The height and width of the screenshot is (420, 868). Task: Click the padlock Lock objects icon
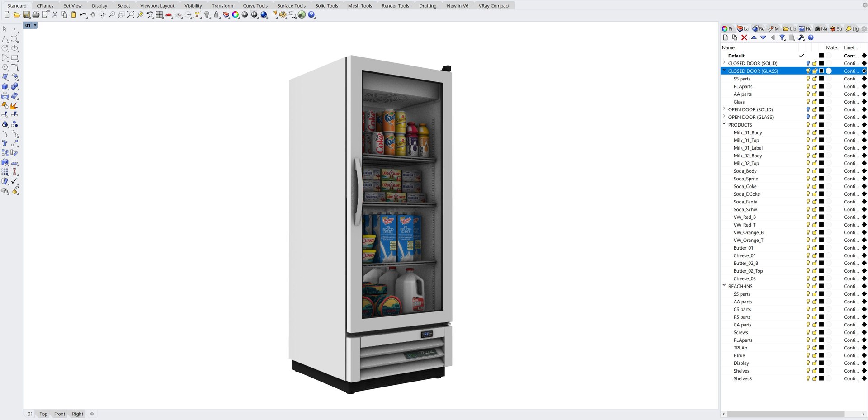coord(217,15)
